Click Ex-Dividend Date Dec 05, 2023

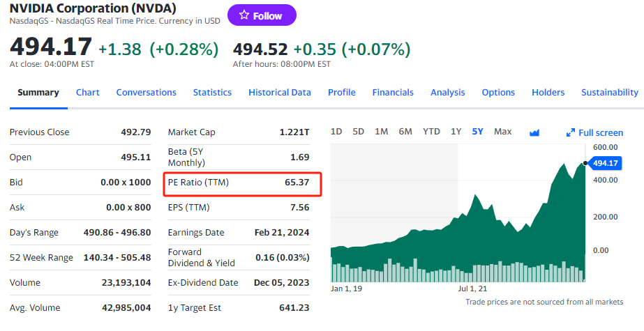coord(282,283)
